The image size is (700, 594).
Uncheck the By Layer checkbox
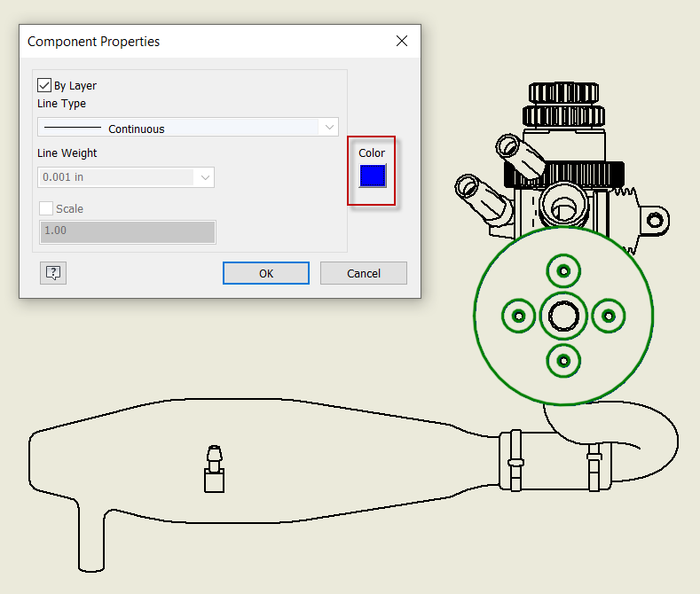tap(44, 85)
